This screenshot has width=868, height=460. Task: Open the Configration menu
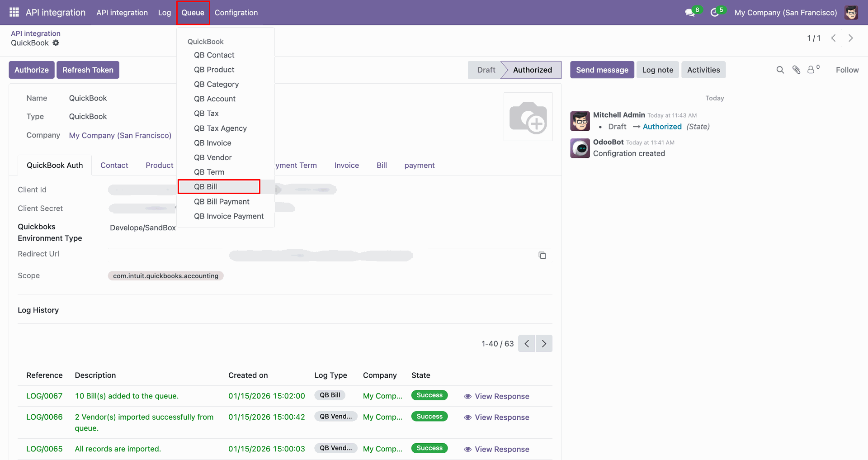[x=236, y=13]
